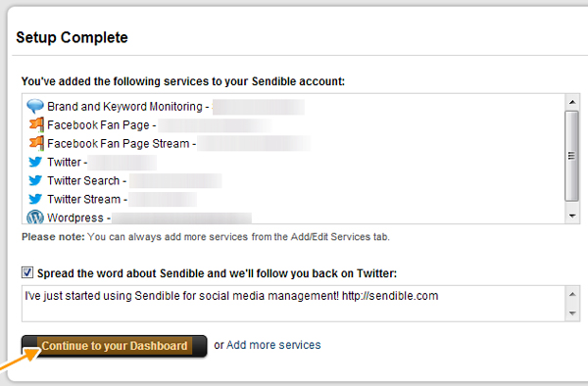The width and height of the screenshot is (588, 386).
Task: Click the Twitter bird icon
Action: (35, 162)
